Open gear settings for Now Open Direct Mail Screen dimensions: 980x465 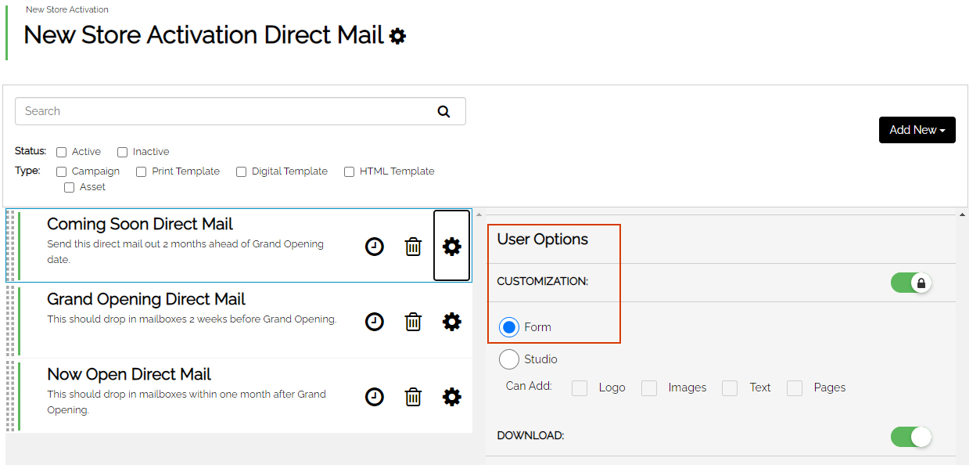tap(452, 397)
